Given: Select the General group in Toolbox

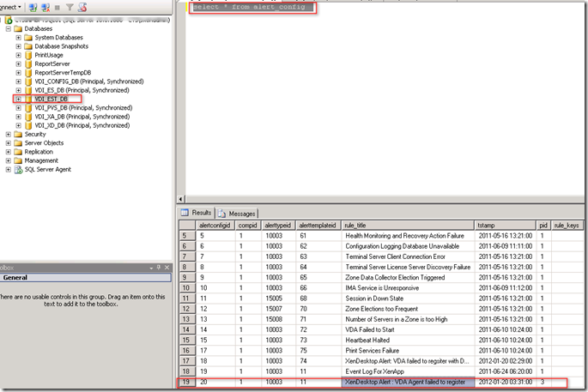Looking at the screenshot, I should tap(86, 278).
